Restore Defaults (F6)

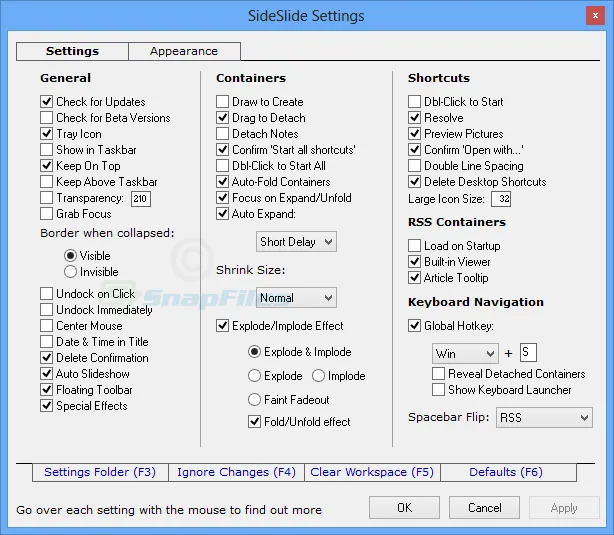pos(508,472)
